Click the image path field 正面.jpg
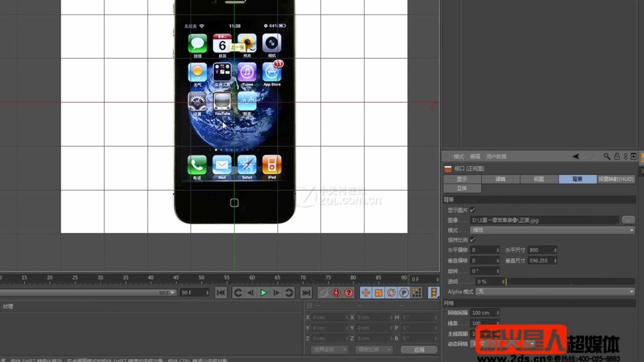 click(545, 220)
